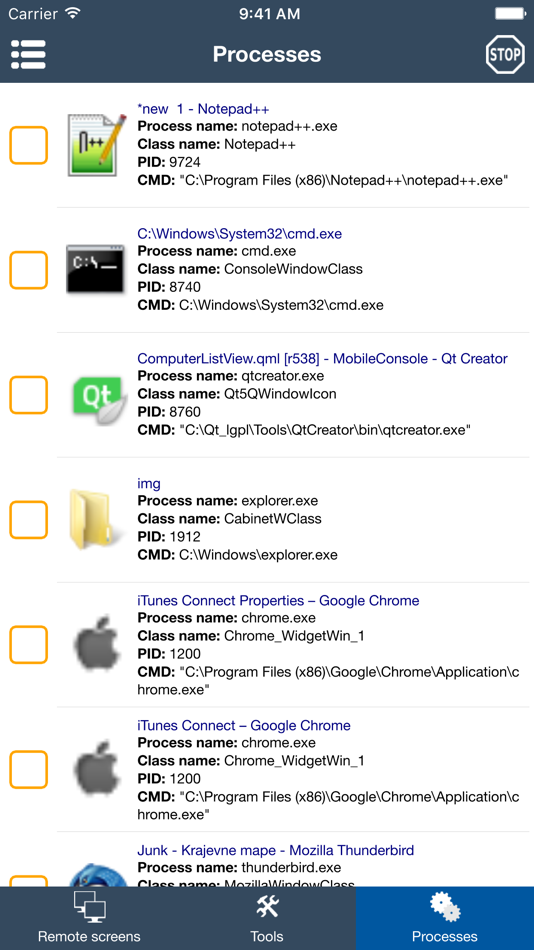Screen dimensions: 534x950
Task: Check iTunes Connect – Google Chrome checkbox
Action: (28, 769)
